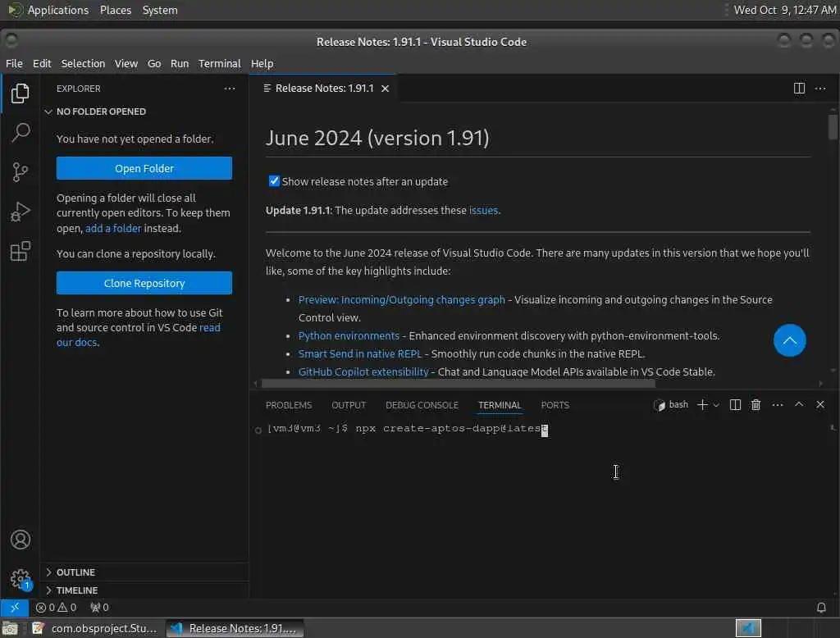Image resolution: width=840 pixels, height=638 pixels.
Task: Click the clock in the top bar
Action: 784,10
